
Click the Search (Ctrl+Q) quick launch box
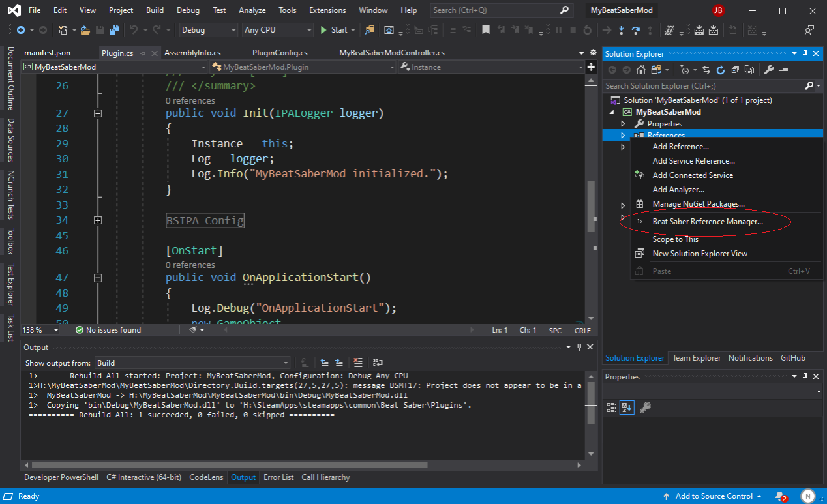pos(501,10)
